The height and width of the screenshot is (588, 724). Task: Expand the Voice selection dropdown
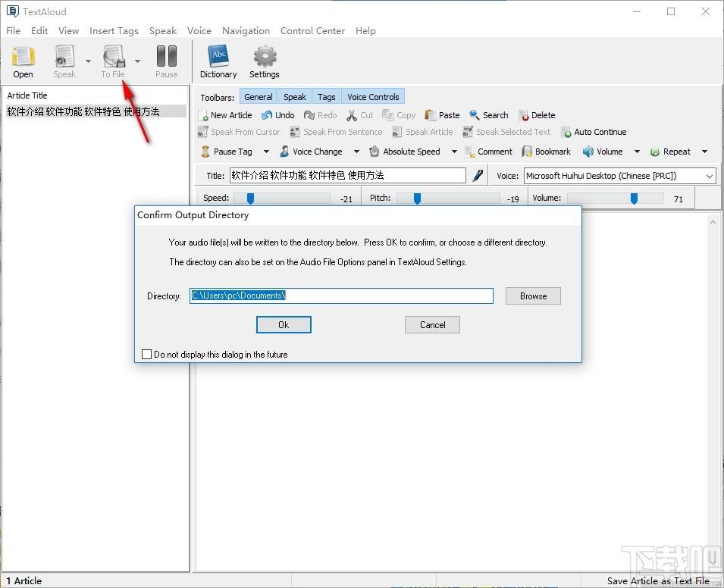[x=710, y=176]
